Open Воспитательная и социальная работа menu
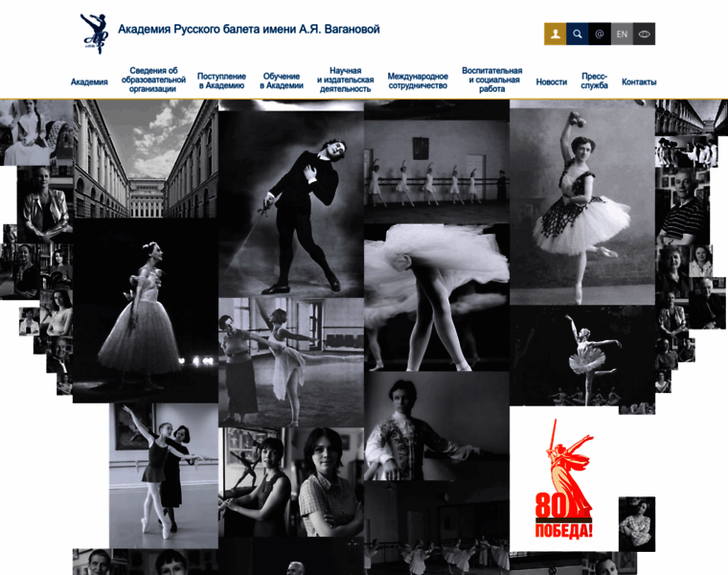Screen dimensions: 728x575 [492, 80]
